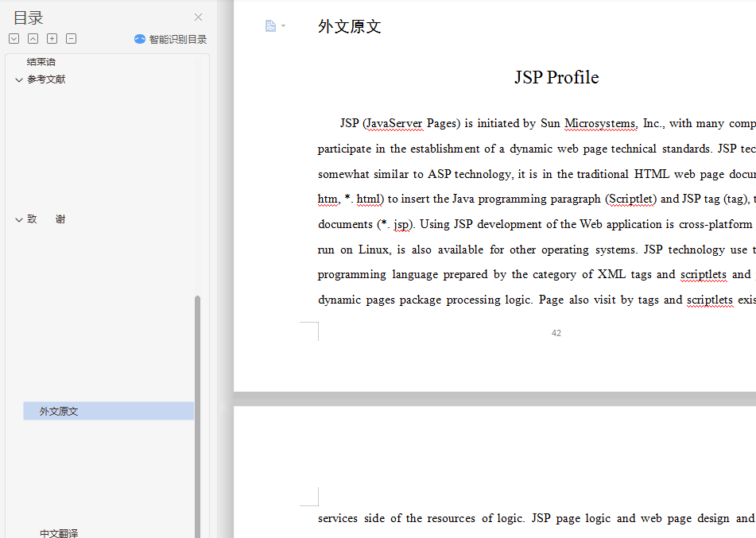Click the collapse-all-levels icon in 目录 toolbar
This screenshot has width=756, height=538.
[33, 39]
